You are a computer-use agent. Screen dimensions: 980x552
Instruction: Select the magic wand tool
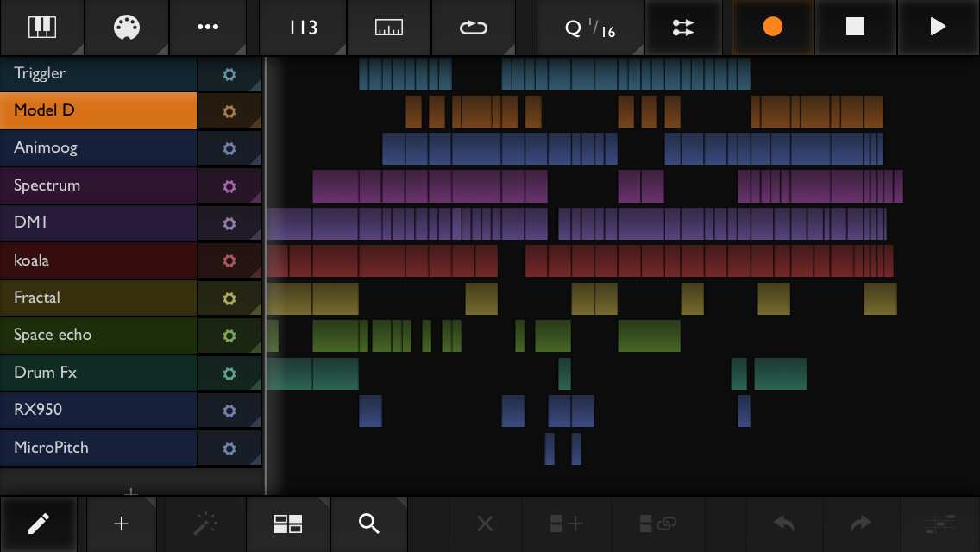click(205, 524)
